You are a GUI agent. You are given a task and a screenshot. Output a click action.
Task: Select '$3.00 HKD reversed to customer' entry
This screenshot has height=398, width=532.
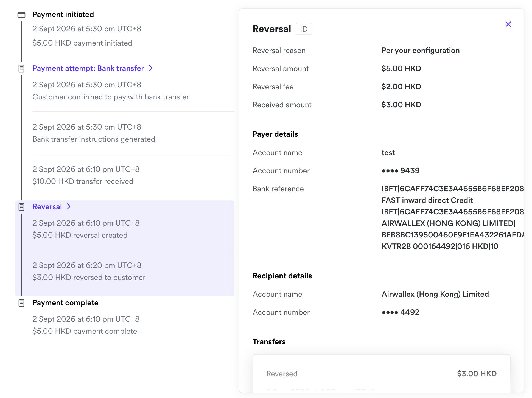89,278
